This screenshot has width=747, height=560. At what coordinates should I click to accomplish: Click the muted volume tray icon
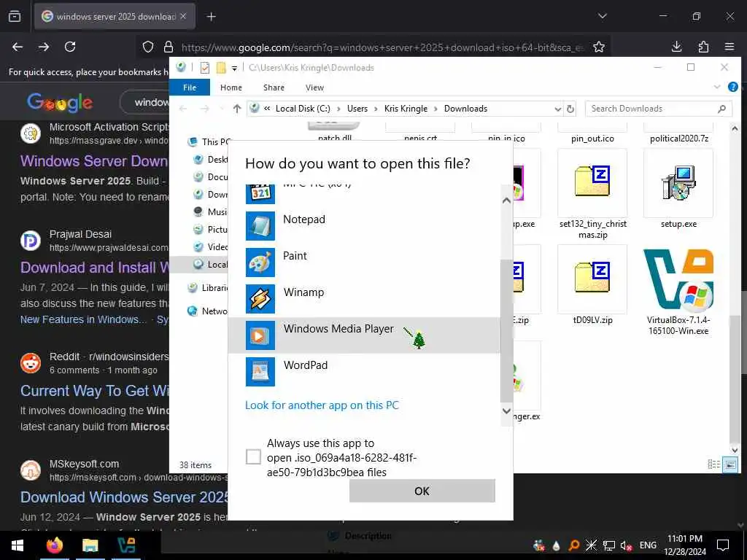pyautogui.click(x=626, y=545)
